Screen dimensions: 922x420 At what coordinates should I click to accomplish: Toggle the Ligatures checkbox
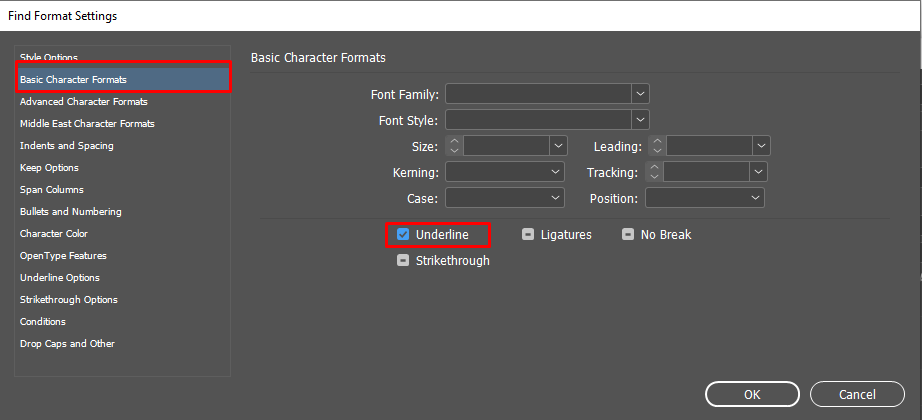528,235
